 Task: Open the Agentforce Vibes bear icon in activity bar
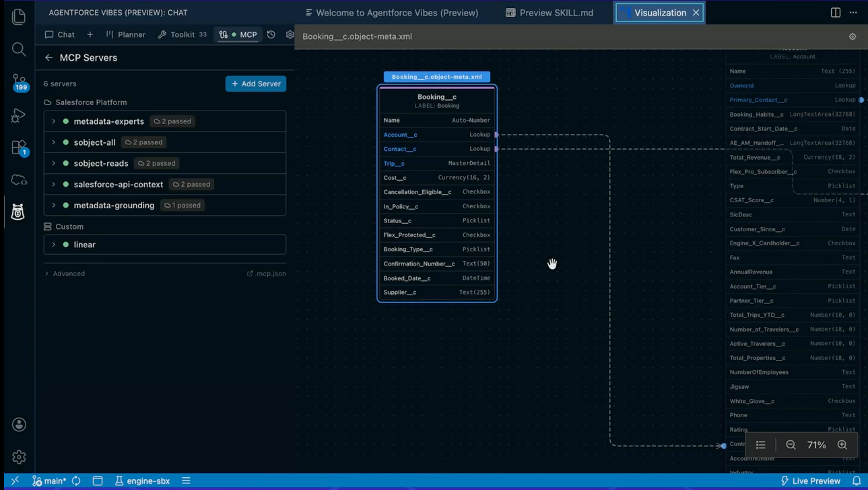[18, 212]
